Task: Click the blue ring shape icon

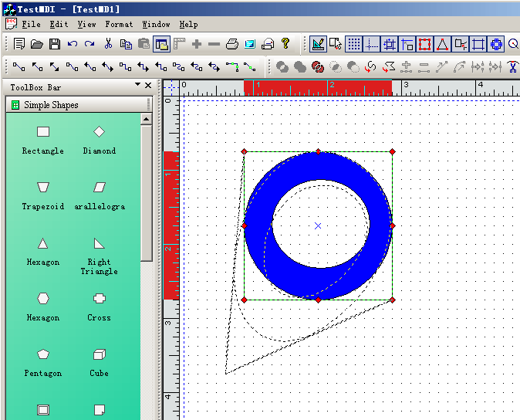Action: pos(496,44)
